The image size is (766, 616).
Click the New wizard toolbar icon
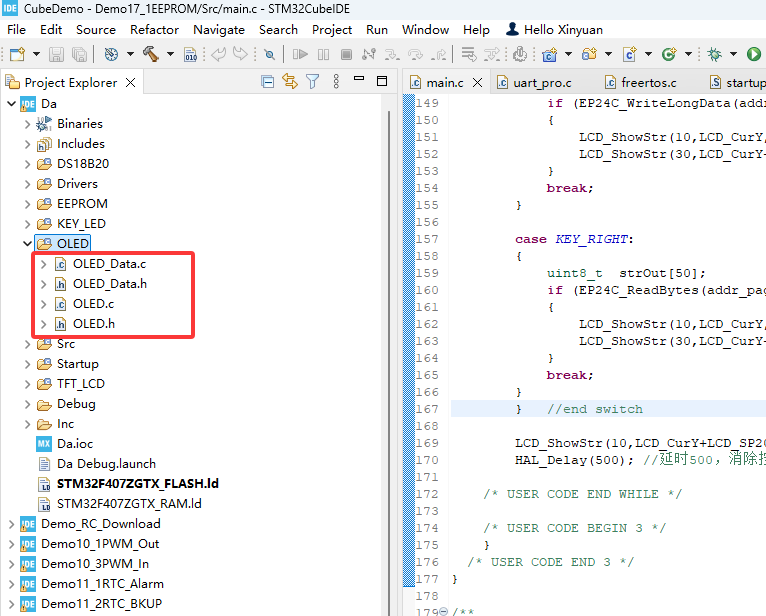[18, 54]
